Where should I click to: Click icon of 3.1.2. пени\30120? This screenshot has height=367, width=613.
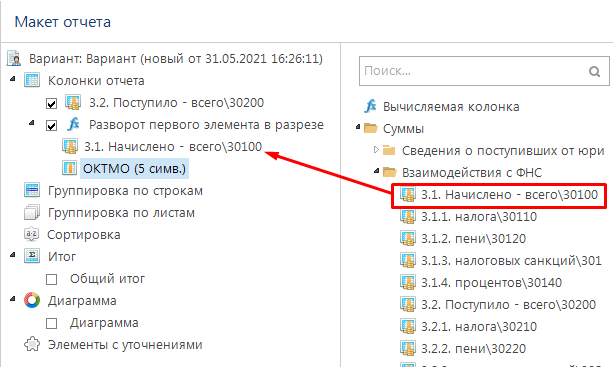(408, 238)
